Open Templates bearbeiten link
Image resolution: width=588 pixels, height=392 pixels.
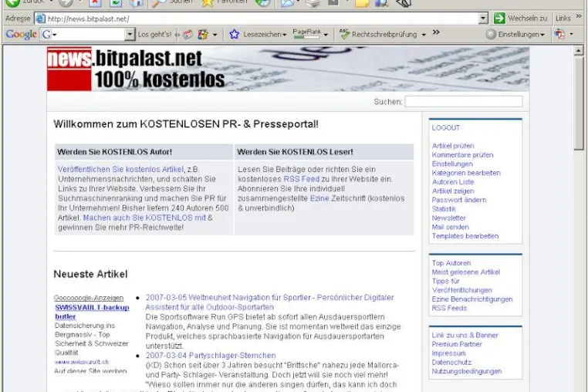coord(465,236)
